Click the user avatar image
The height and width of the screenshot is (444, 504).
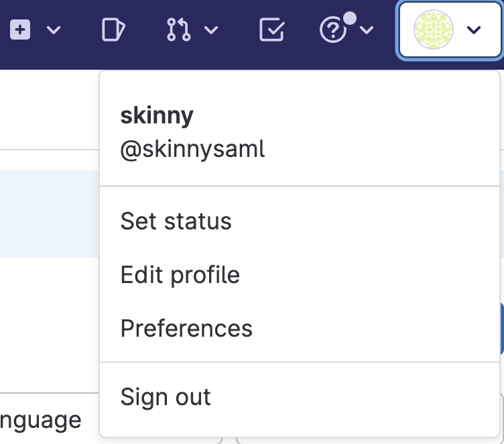pyautogui.click(x=434, y=30)
